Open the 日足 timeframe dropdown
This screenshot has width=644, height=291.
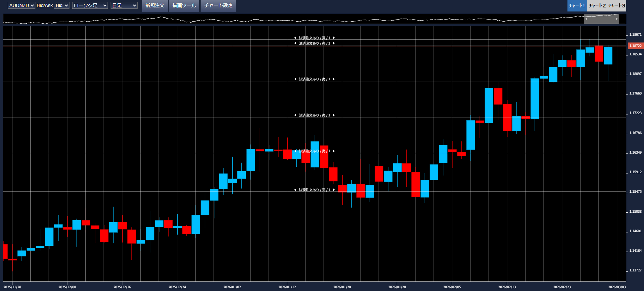(x=124, y=5)
